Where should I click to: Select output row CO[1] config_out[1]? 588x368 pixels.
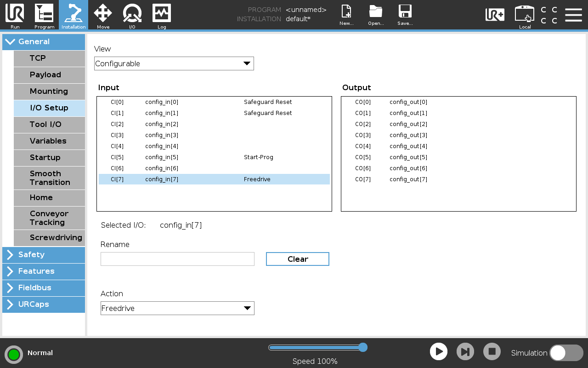[458, 113]
